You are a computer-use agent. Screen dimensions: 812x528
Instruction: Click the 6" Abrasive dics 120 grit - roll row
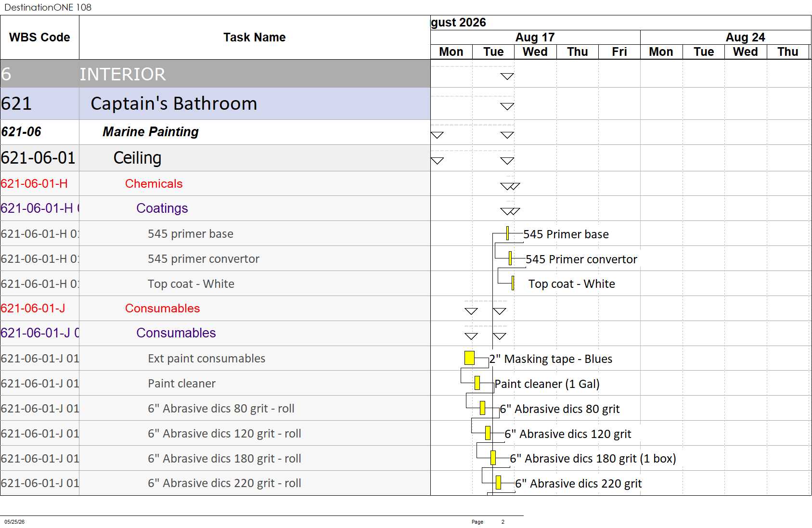[x=215, y=433]
